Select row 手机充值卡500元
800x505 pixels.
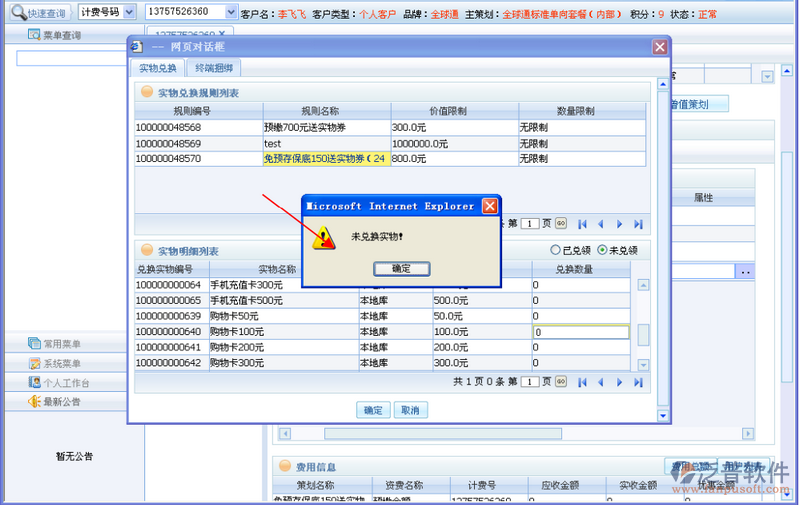point(383,300)
